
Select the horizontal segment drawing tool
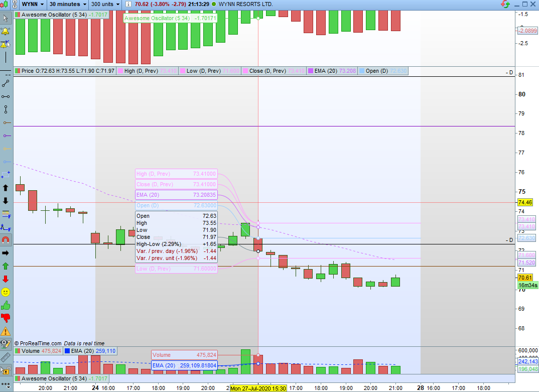(x=6, y=97)
